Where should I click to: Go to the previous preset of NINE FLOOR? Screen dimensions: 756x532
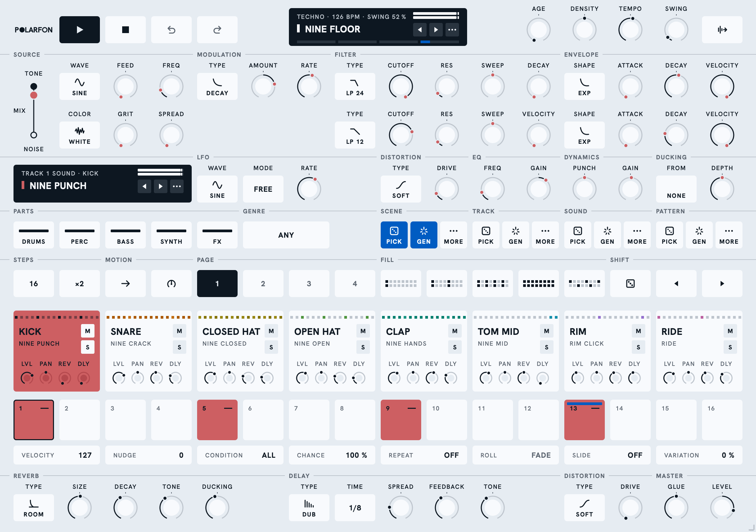pos(420,30)
